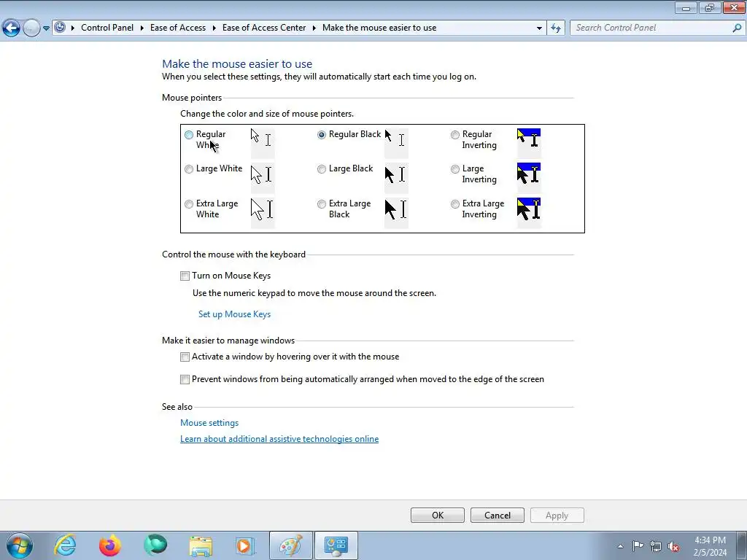This screenshot has width=747, height=560.
Task: Click the Extra Large Inverting pointer preview
Action: 530,212
